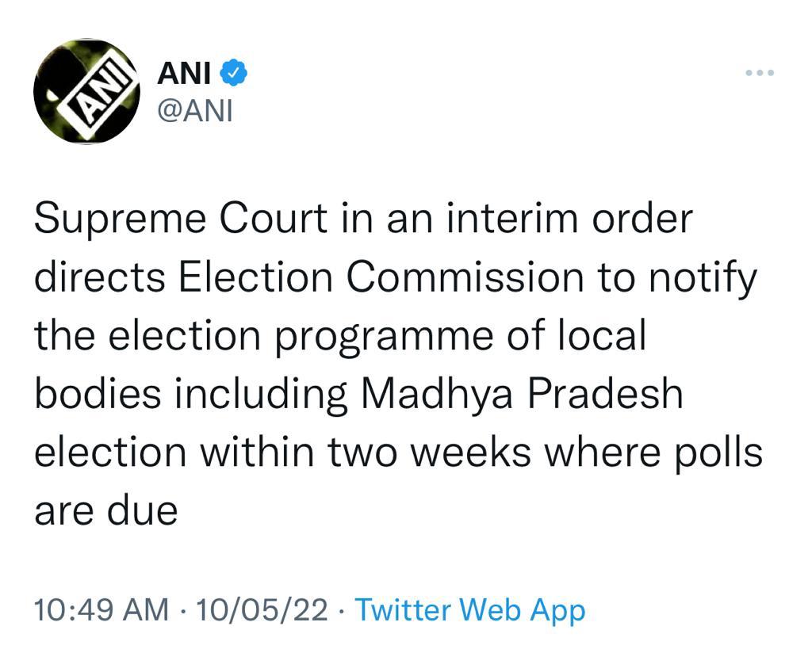Open the three-dot more options menu
Viewport: 812px width, 653px height.
point(760,74)
